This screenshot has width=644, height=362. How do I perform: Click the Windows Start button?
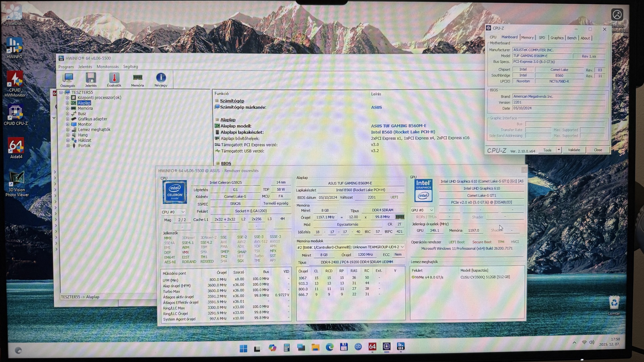[243, 348]
